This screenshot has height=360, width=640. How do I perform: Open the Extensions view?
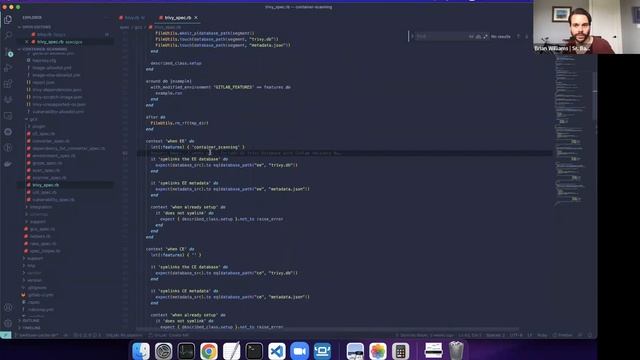point(8,84)
